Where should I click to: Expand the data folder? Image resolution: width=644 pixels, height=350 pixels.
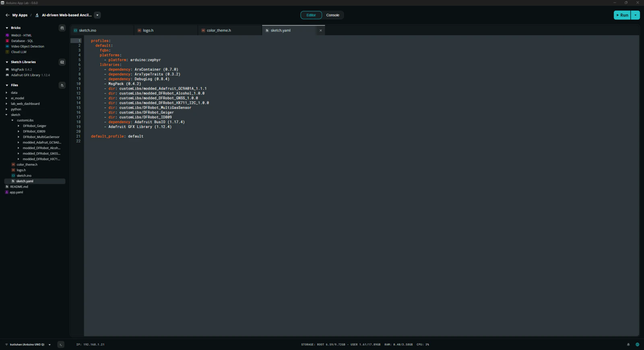point(6,93)
